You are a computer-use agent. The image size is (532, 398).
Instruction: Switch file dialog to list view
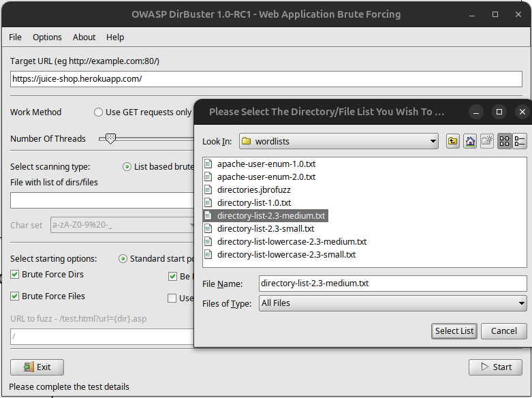(x=505, y=141)
